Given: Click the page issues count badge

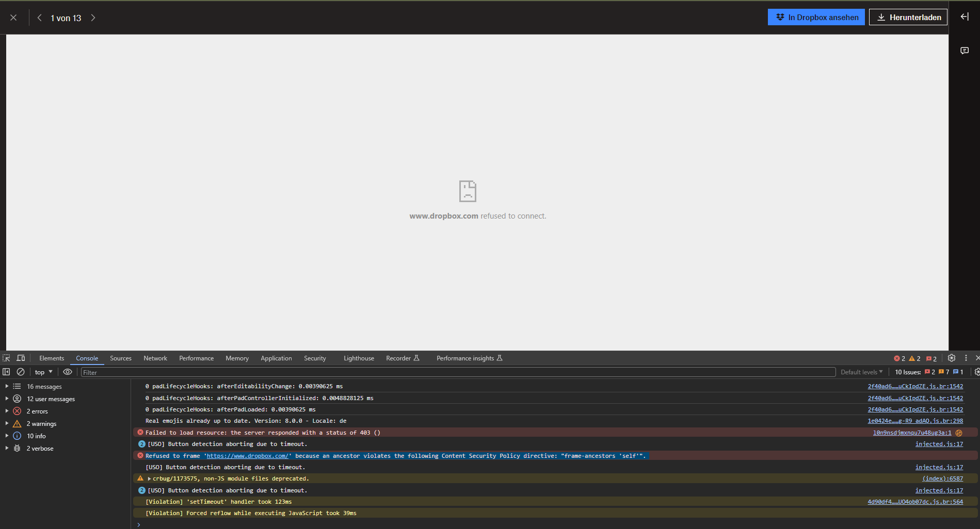Looking at the screenshot, I should click(x=931, y=358).
